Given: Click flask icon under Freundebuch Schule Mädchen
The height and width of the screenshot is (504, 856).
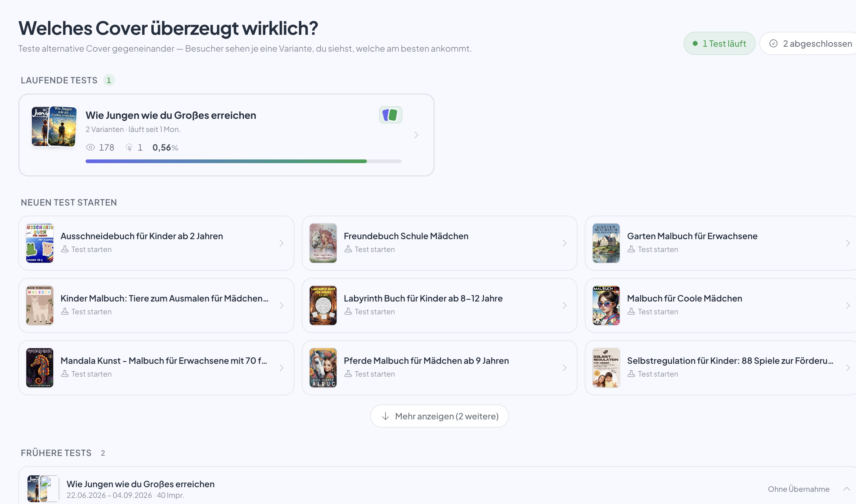Looking at the screenshot, I should pyautogui.click(x=348, y=249).
